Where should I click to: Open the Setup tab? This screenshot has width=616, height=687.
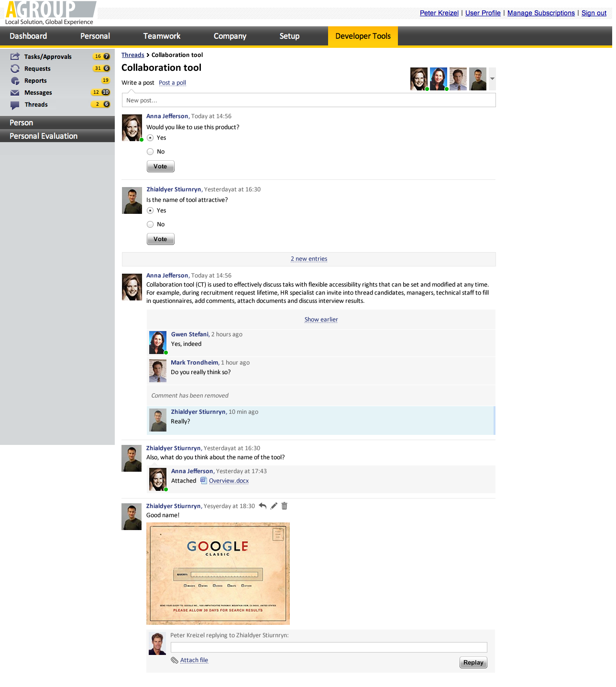(x=289, y=36)
